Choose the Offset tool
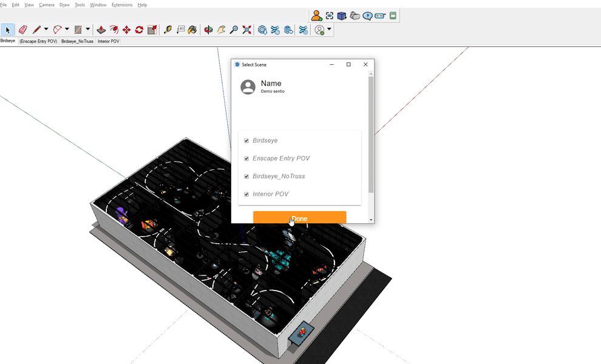This screenshot has height=364, width=601. click(x=114, y=30)
